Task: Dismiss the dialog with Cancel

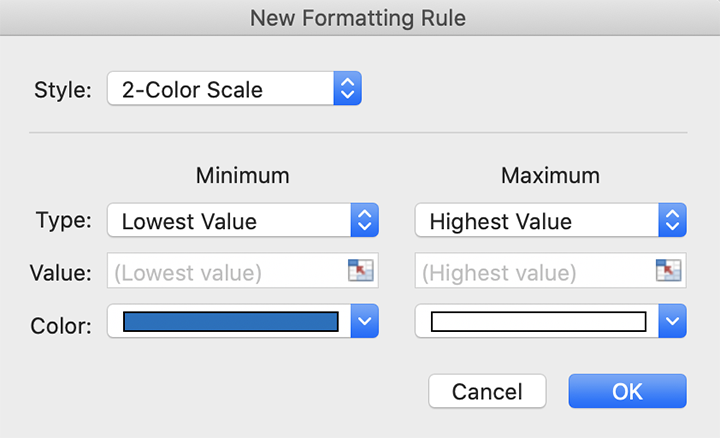Action: (487, 391)
